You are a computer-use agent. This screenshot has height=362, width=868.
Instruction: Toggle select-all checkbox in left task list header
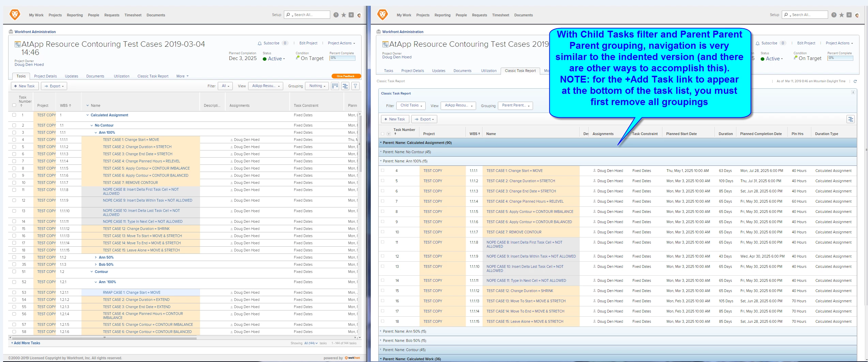click(x=14, y=105)
